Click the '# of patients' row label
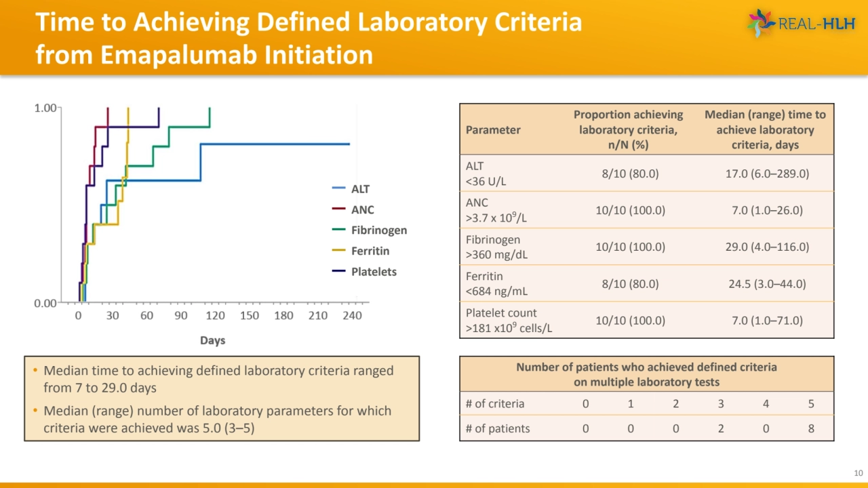The height and width of the screenshot is (488, 868). 498,428
